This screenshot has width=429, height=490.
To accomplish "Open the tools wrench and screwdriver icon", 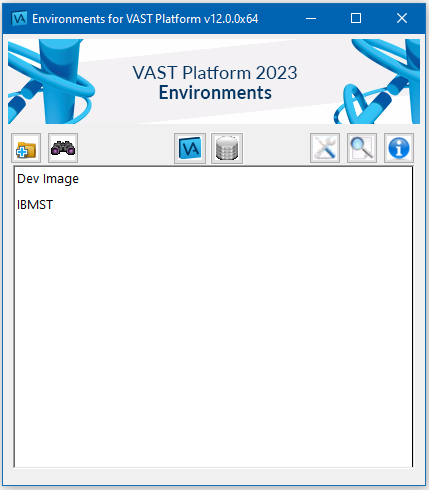I will [x=325, y=148].
